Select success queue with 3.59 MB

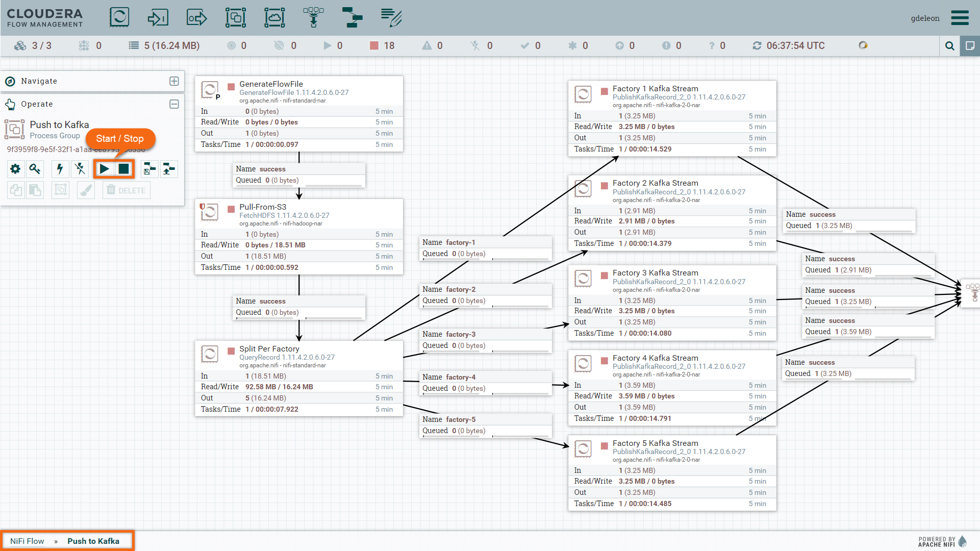click(x=868, y=327)
